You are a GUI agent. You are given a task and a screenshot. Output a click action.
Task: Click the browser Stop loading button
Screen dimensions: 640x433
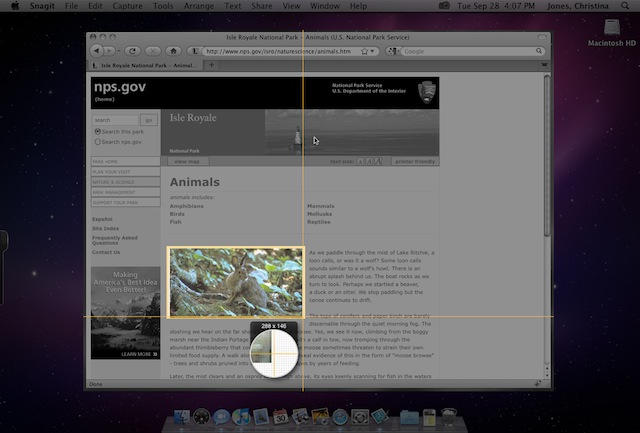tap(153, 51)
